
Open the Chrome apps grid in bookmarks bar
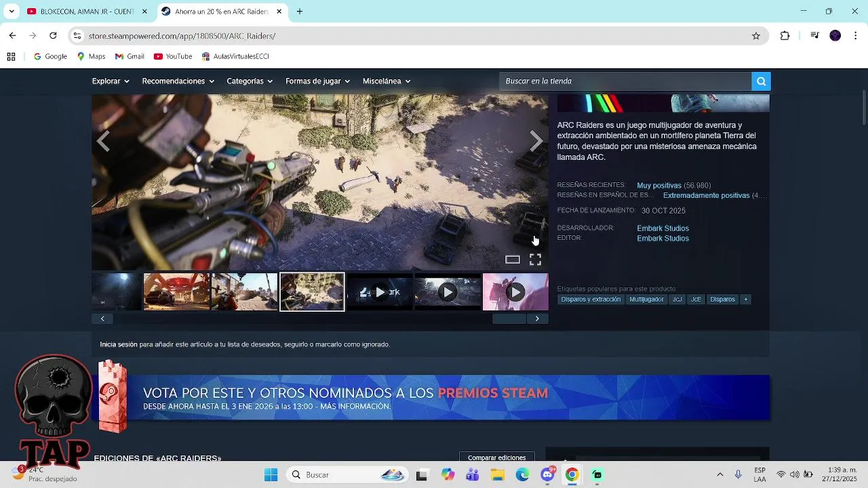pos(11,57)
